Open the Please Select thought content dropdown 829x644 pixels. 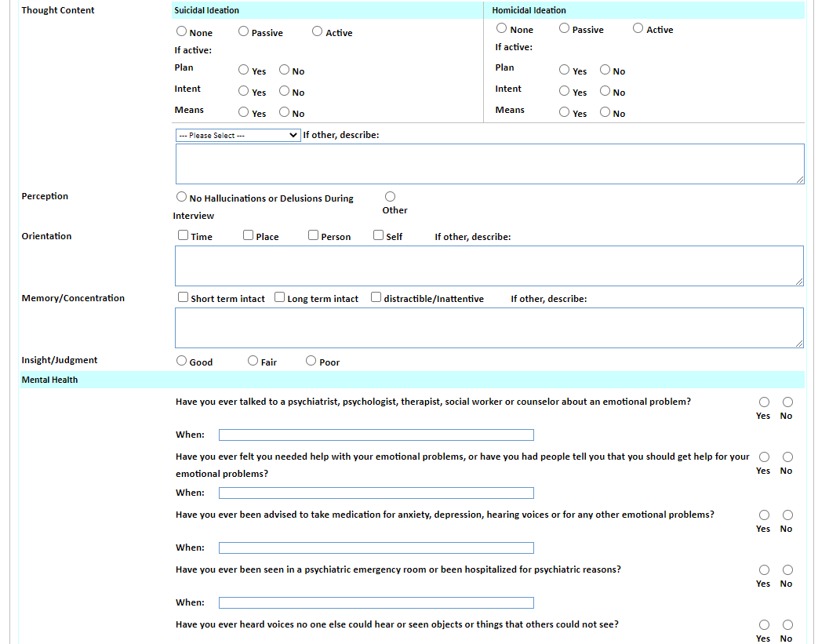click(x=238, y=135)
